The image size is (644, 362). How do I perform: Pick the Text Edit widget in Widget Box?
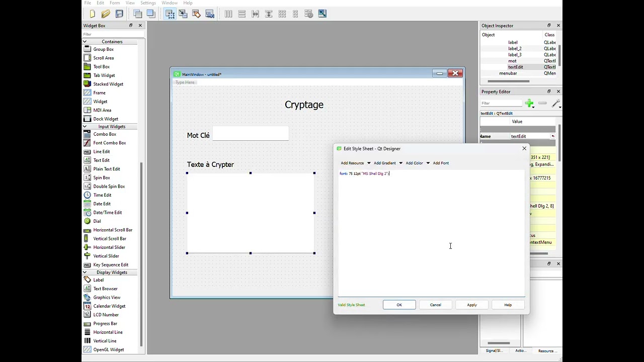[101, 160]
